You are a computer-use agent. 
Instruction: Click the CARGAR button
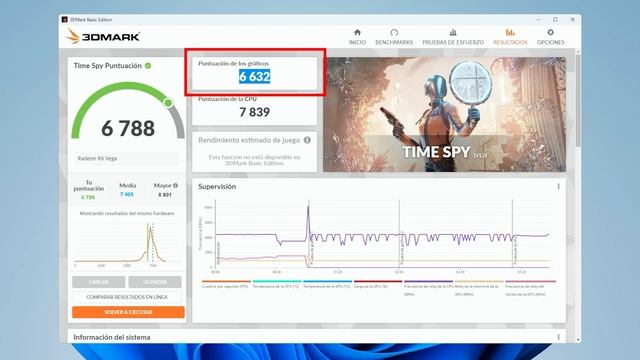pos(99,282)
